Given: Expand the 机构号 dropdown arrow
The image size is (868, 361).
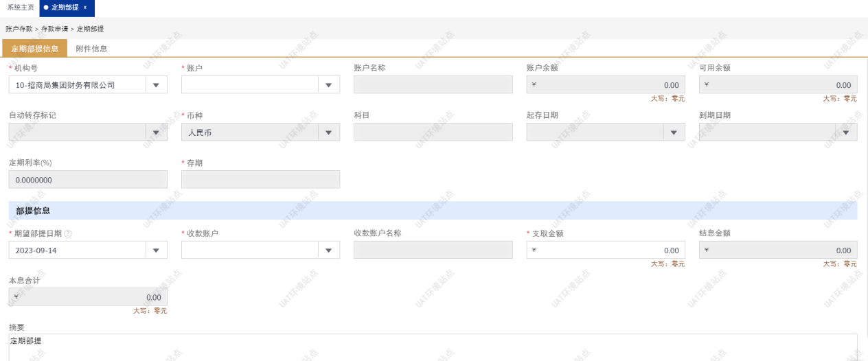Looking at the screenshot, I should pyautogui.click(x=157, y=85).
